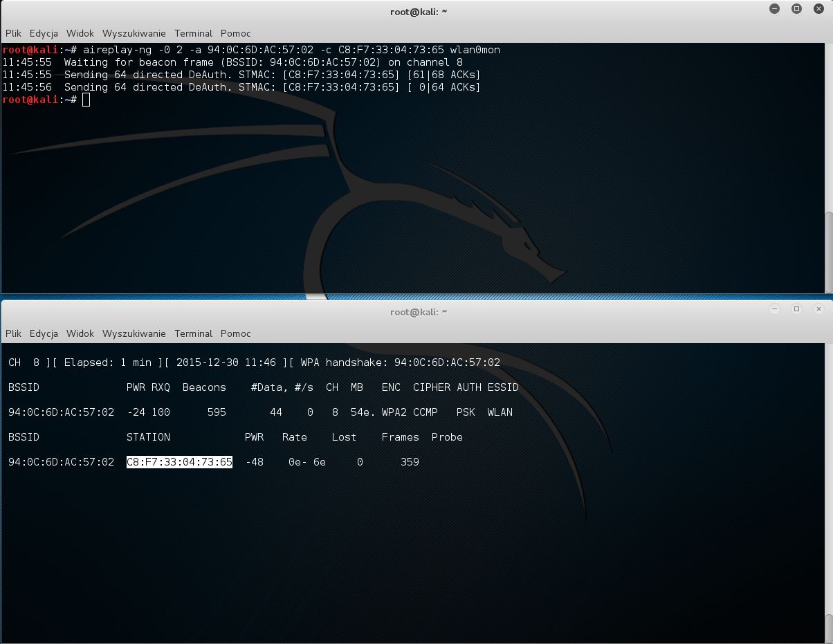Open Edycja menu in top terminal
Viewport: 833px width, 644px height.
coord(44,33)
